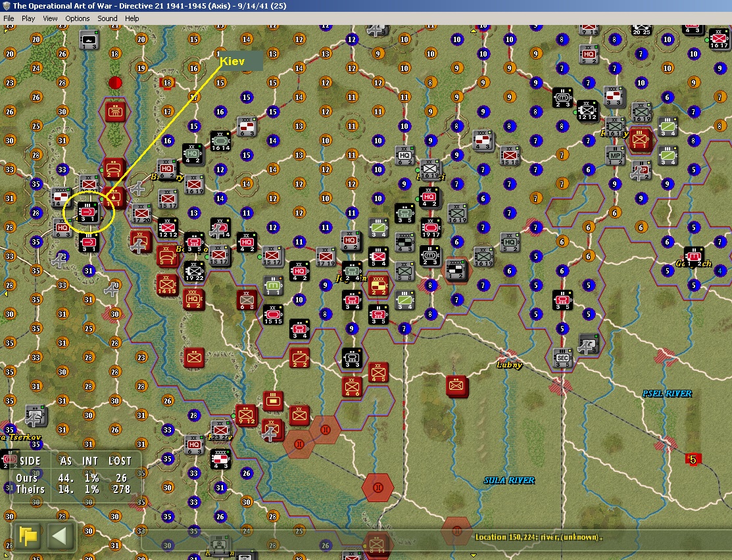The height and width of the screenshot is (560, 732).
Task: Click the Ours row label
Action: [26, 478]
